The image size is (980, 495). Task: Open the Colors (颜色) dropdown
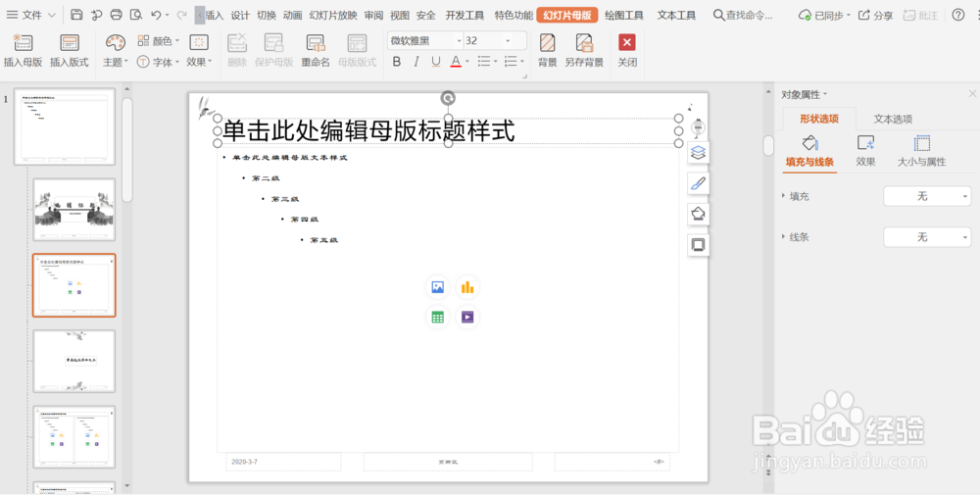click(159, 41)
